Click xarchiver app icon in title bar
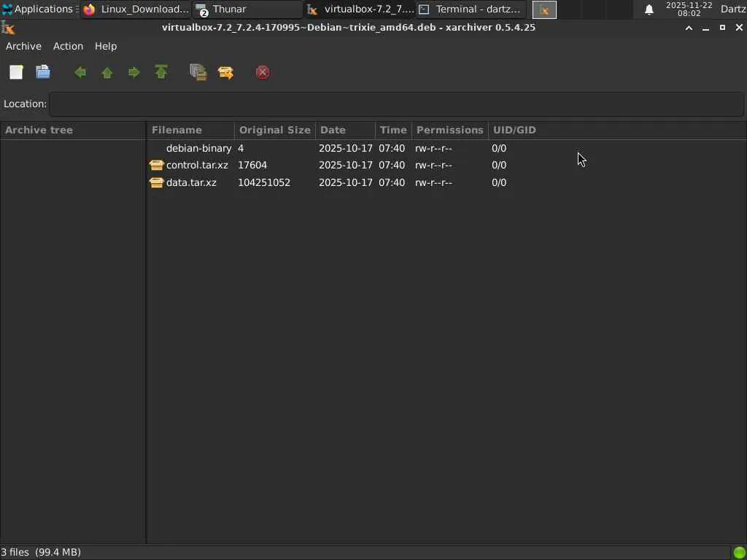Screen dimensions: 747x560 7,28
